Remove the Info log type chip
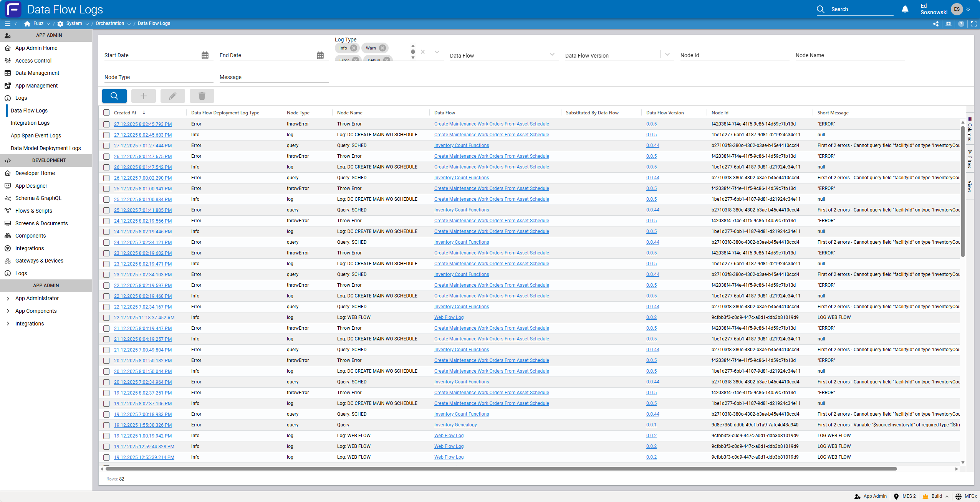Screen dimensions: 980x502 (354, 48)
